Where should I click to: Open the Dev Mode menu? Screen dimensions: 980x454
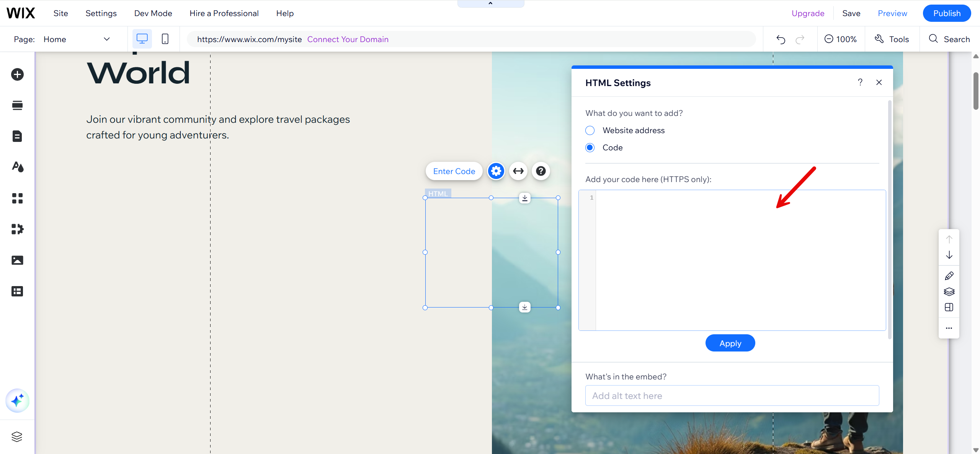coord(153,13)
